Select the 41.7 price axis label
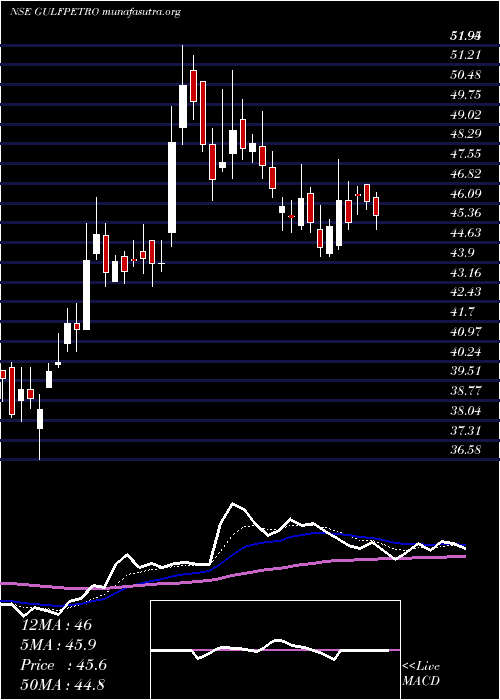Viewport: 500px width, 700px height. [462, 312]
